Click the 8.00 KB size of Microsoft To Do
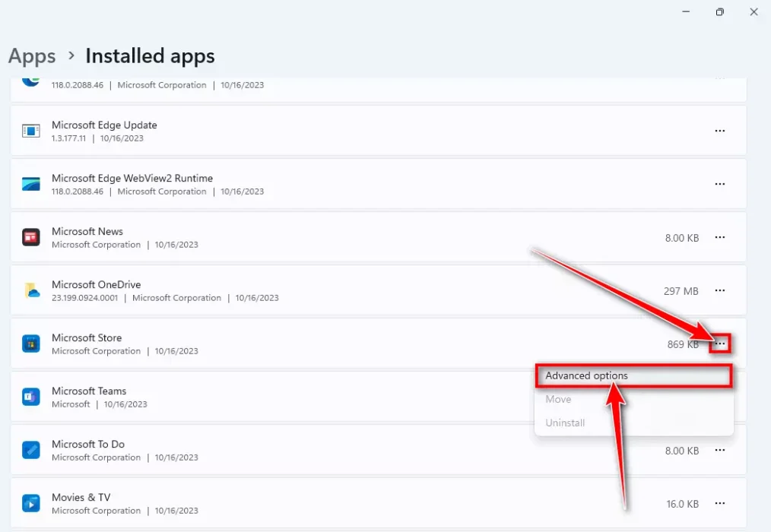 pyautogui.click(x=682, y=451)
